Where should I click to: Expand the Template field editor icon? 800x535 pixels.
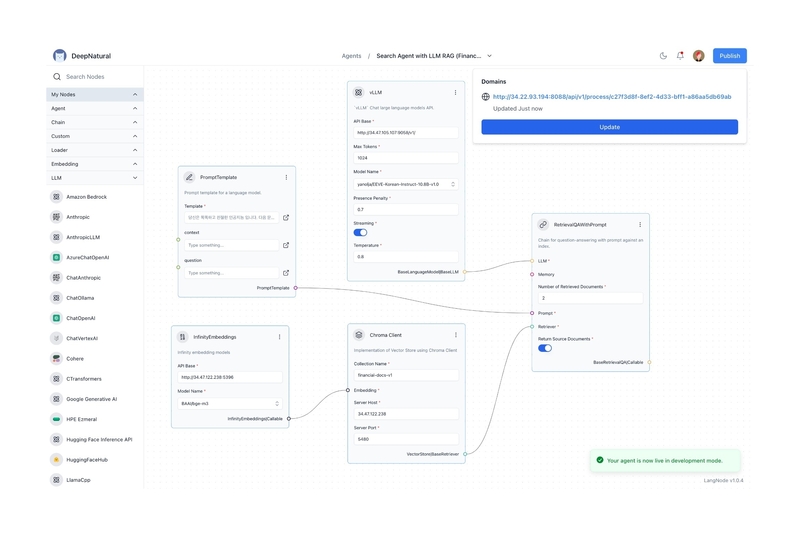point(286,218)
